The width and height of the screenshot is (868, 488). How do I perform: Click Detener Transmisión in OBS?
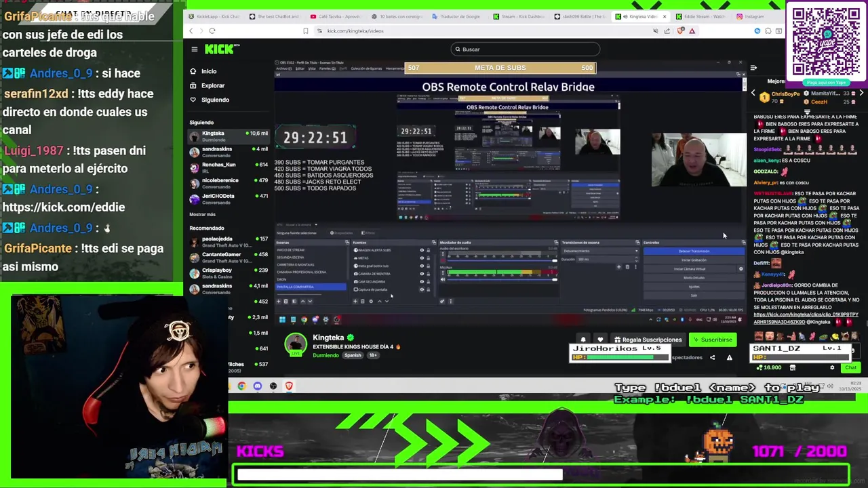pos(693,251)
